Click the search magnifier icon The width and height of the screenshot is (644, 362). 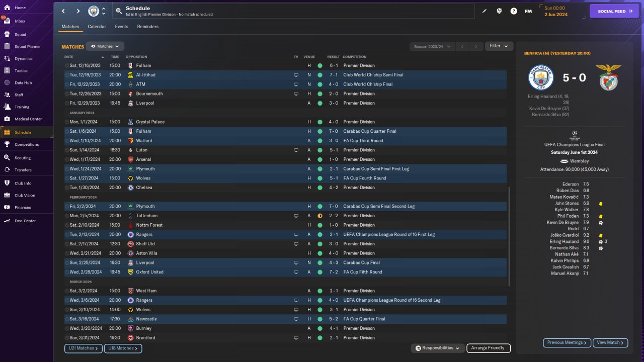[119, 11]
